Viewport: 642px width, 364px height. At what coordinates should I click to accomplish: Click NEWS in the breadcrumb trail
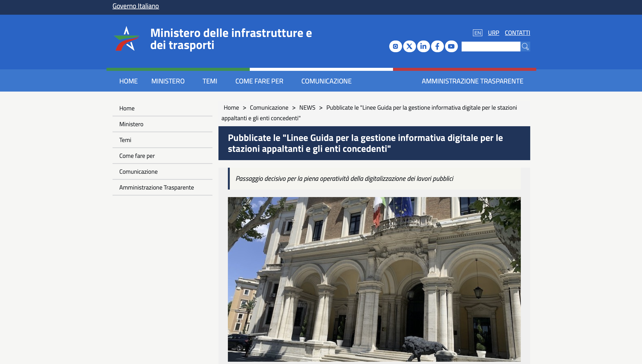(x=307, y=108)
